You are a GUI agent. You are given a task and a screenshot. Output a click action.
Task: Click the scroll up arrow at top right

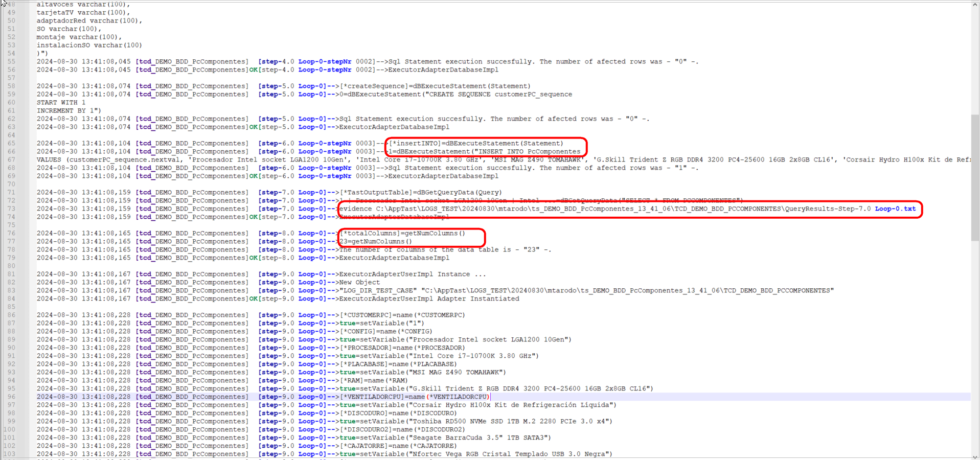point(975,5)
